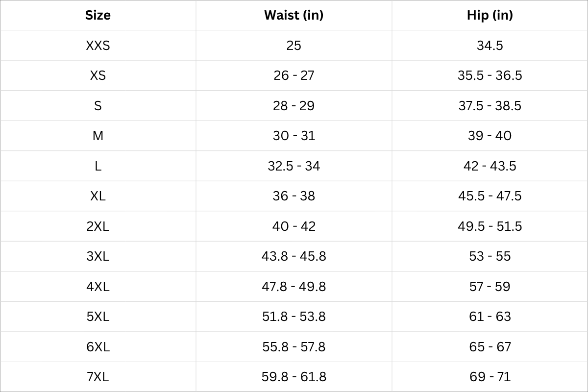The height and width of the screenshot is (392, 588).
Task: Select the XS size cell
Action: pyautogui.click(x=98, y=75)
